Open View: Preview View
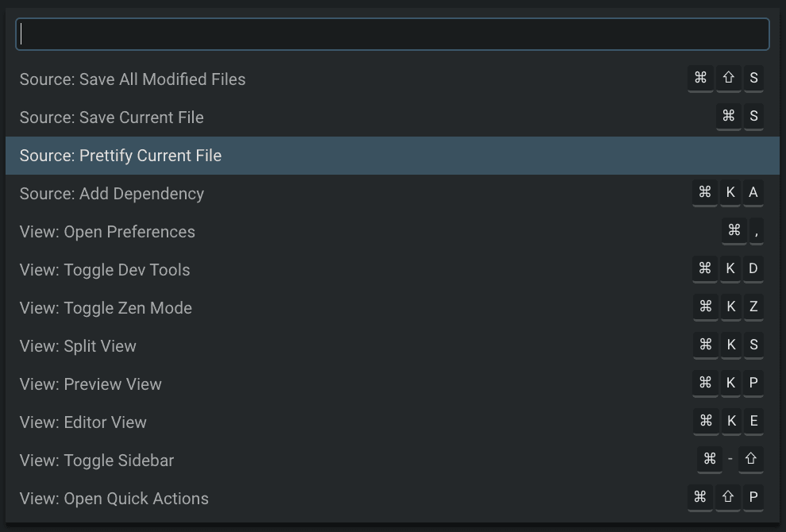This screenshot has height=532, width=786. point(90,384)
